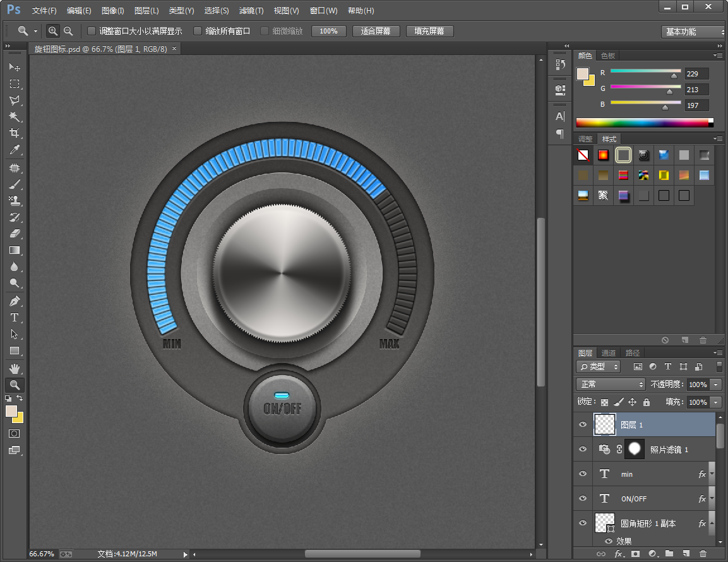
Task: Enable 调整窗口大小以满屏显示 checkbox
Action: pos(92,31)
